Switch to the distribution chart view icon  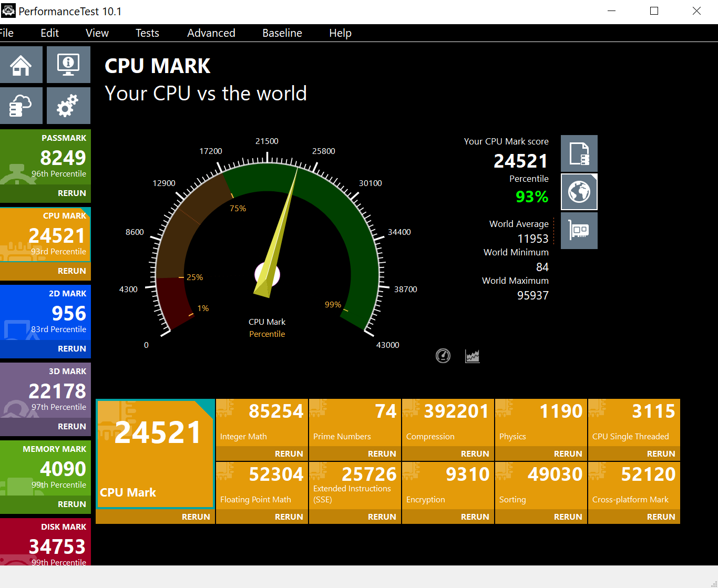(472, 356)
